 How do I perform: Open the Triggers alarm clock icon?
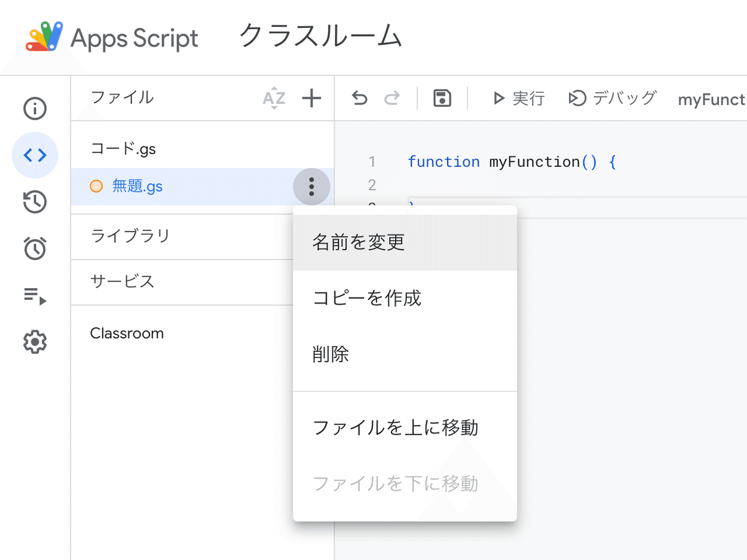(x=35, y=248)
